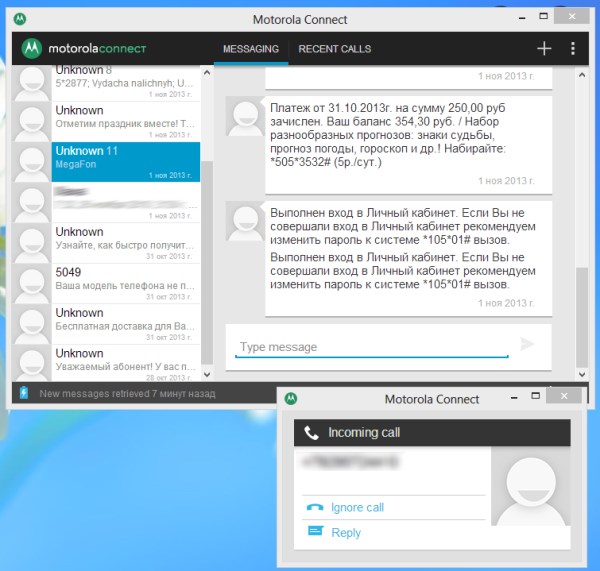This screenshot has height=571, width=600.
Task: Switch to the Recent Calls tab
Action: tap(335, 49)
